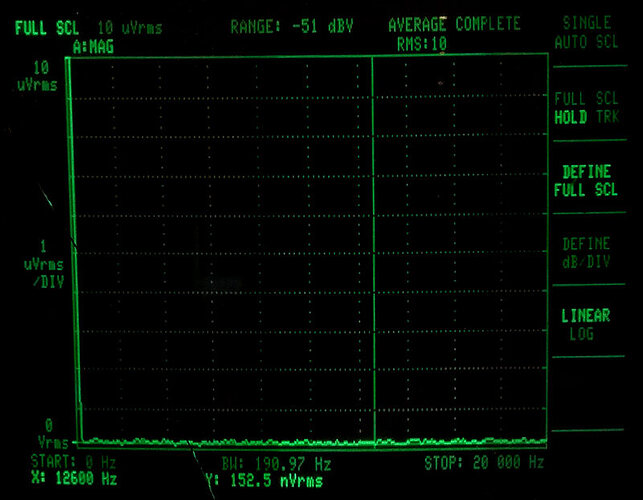Image resolution: width=643 pixels, height=500 pixels.
Task: Click the AVERAGE COMPLETE status text
Action: 453,24
